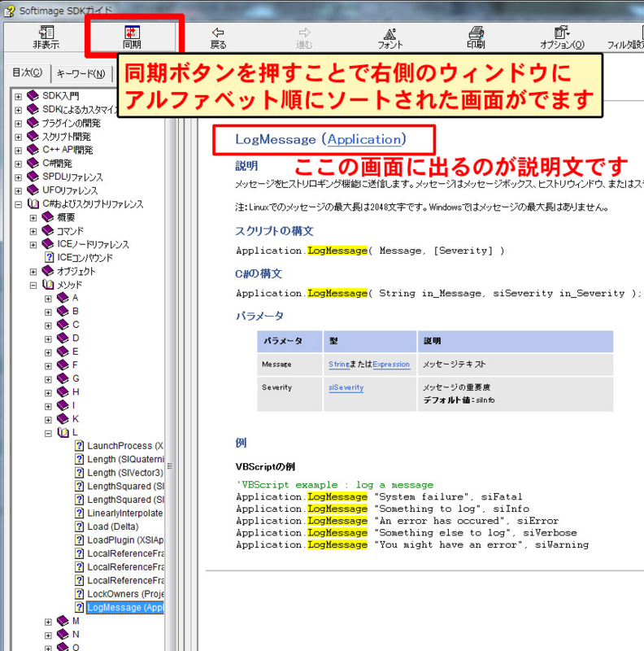The height and width of the screenshot is (651, 644).
Task: Expand the M methods folder
Action: coord(48,622)
